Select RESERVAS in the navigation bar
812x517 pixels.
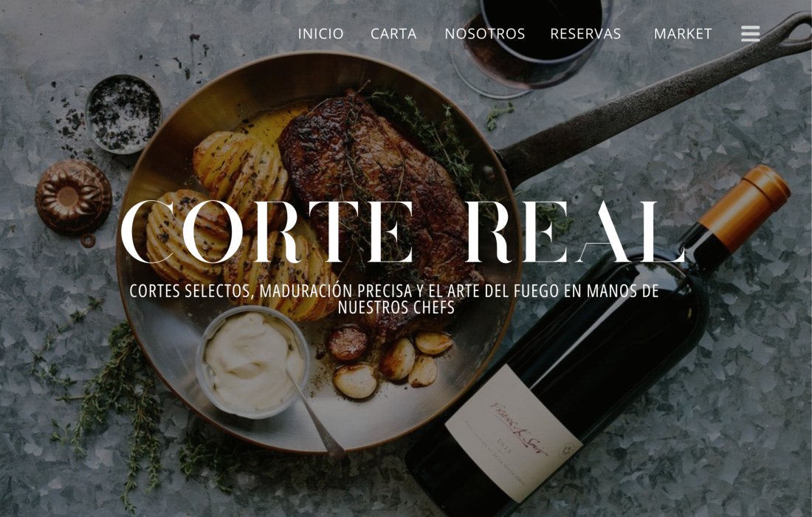[x=585, y=34]
